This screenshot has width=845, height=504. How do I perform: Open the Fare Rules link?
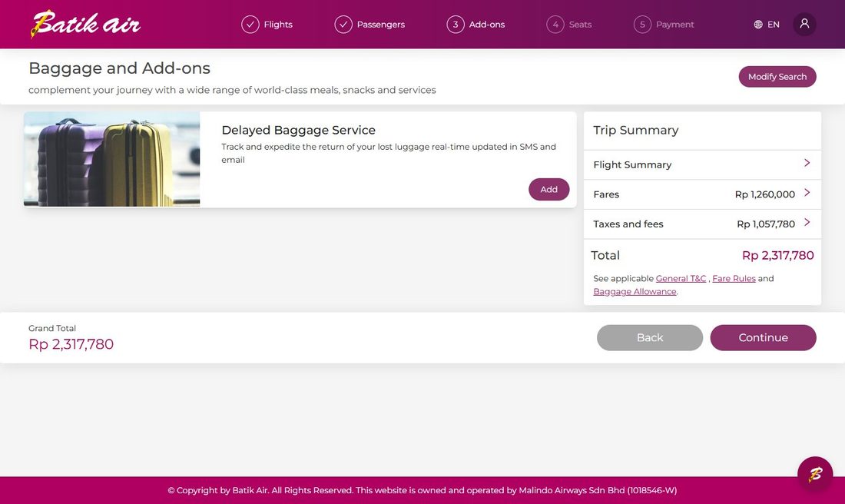coord(734,279)
